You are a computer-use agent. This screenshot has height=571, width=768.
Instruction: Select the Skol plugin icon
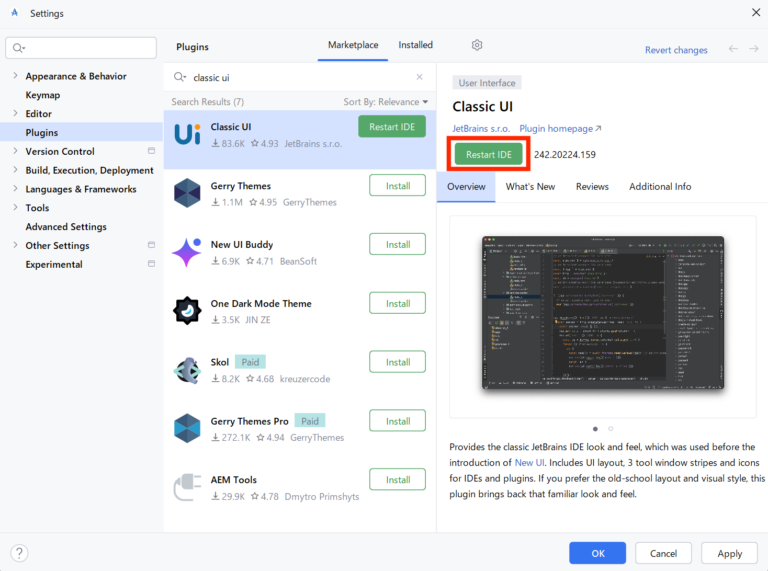pyautogui.click(x=187, y=370)
